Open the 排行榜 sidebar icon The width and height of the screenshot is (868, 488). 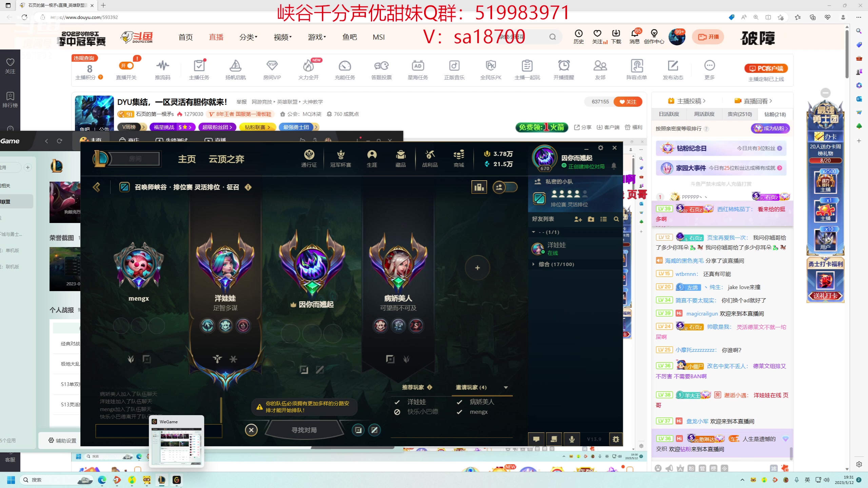(10, 100)
